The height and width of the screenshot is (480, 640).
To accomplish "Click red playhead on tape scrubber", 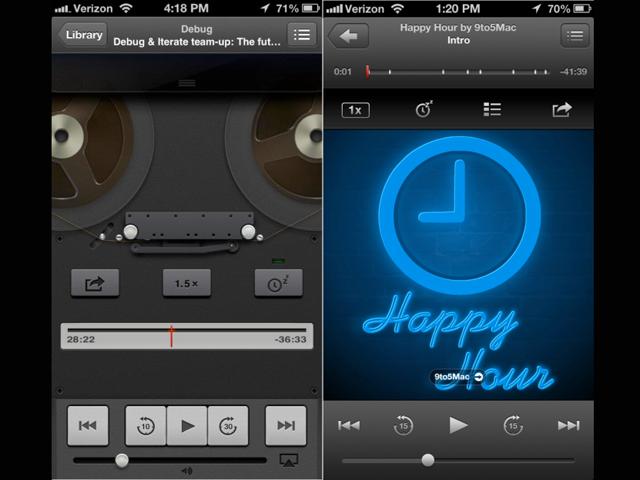I will coord(171,336).
